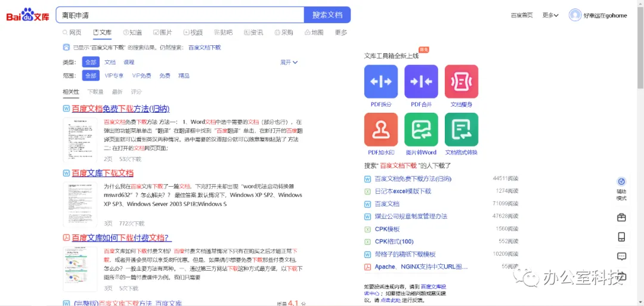The image size is (644, 306).
Task: Open the 百度首页 link
Action: [522, 15]
